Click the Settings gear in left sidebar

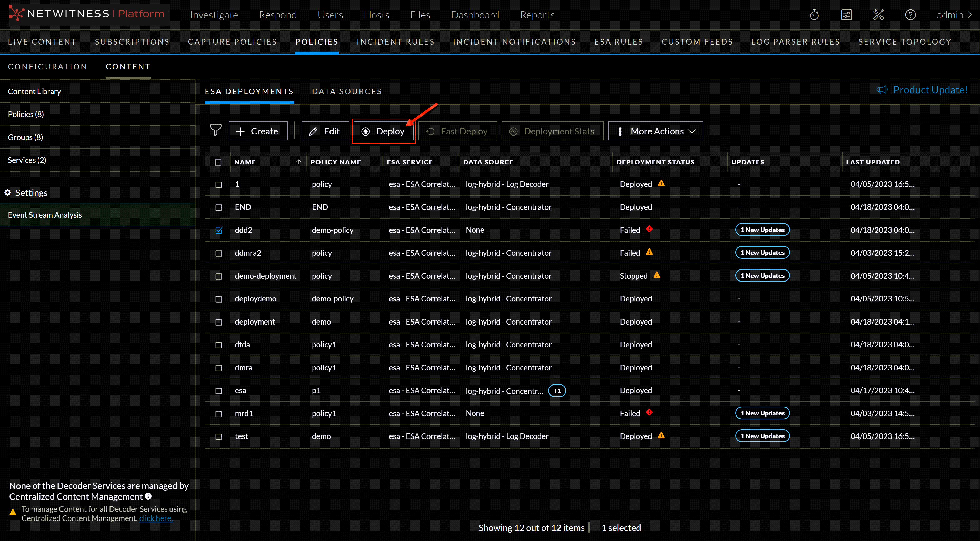[8, 192]
